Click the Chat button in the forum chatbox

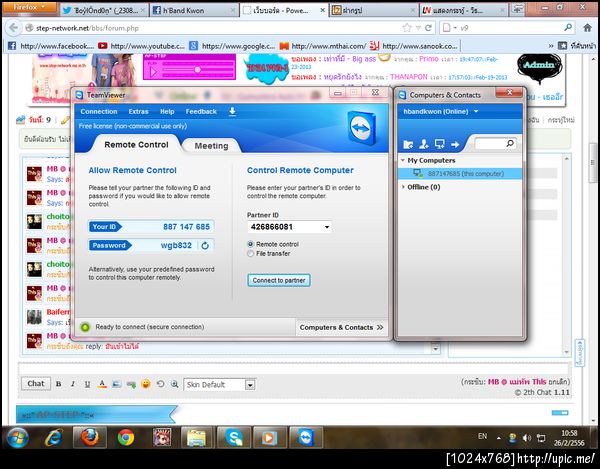click(36, 384)
